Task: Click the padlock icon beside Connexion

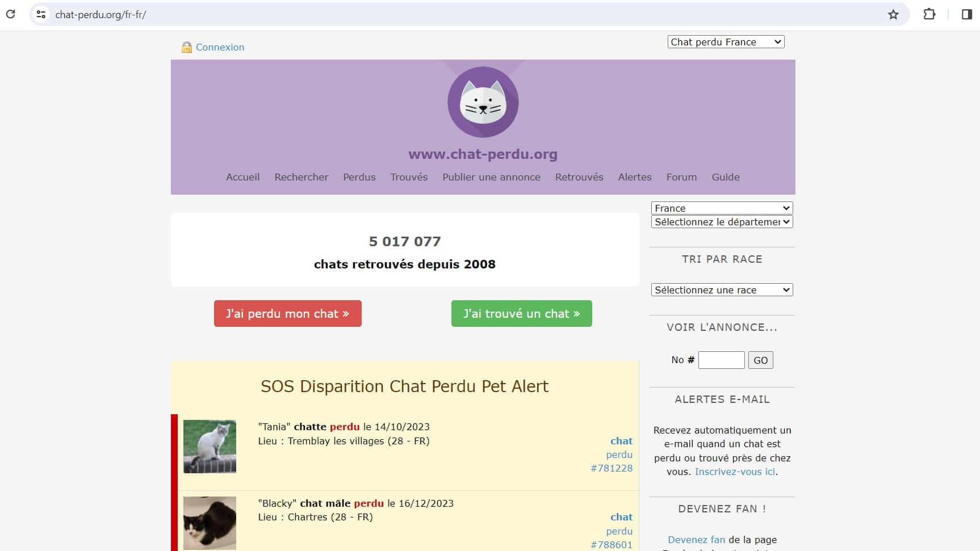Action: click(x=186, y=47)
